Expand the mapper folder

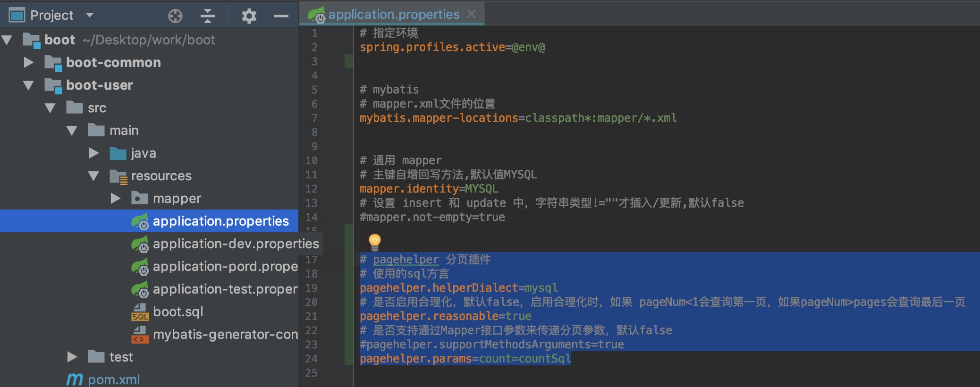[115, 198]
